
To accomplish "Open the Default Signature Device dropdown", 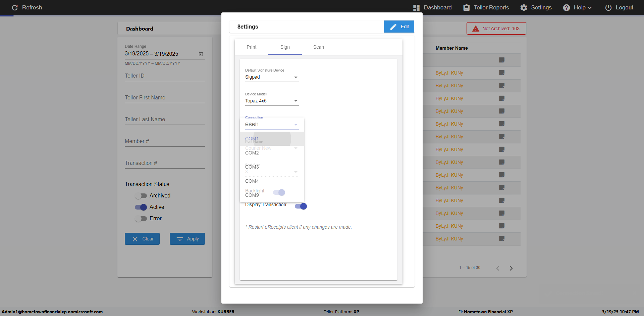I will (272, 77).
